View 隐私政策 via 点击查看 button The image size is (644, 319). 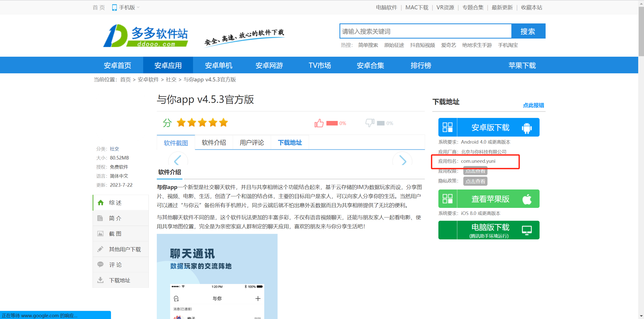[x=475, y=181]
